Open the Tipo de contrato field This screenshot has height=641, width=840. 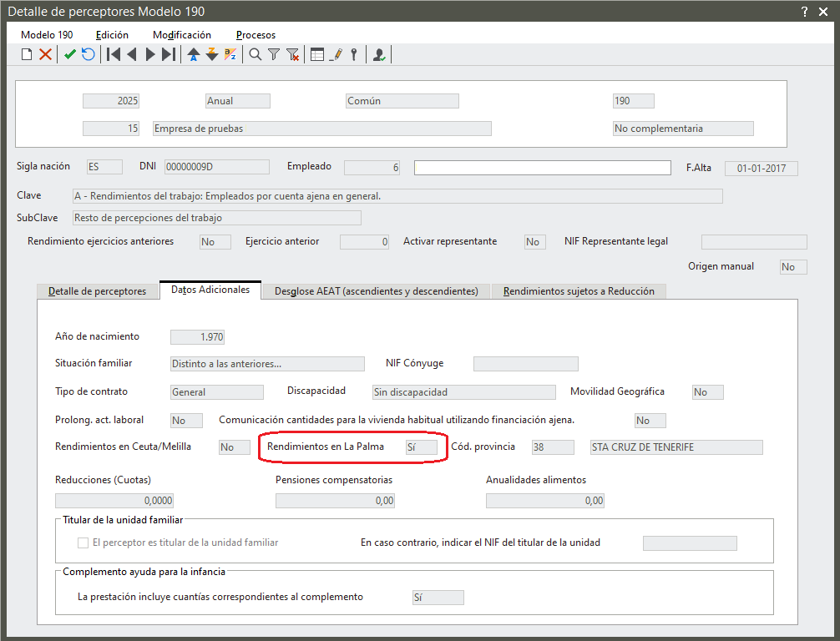(216, 392)
